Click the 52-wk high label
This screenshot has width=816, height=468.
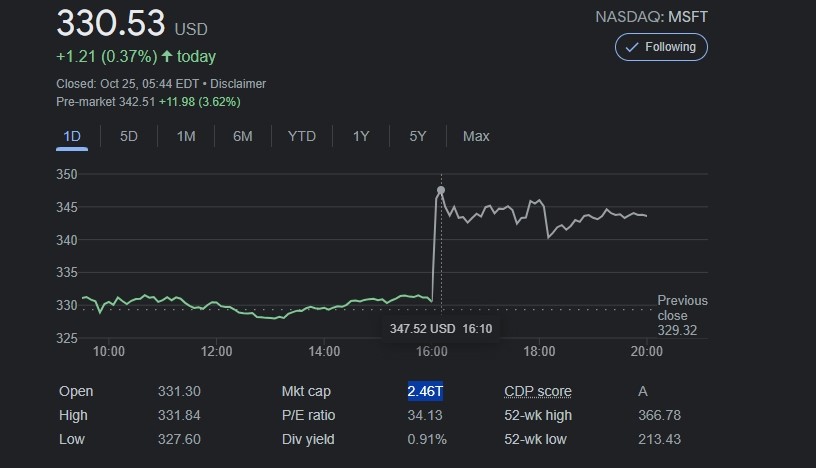pos(538,415)
